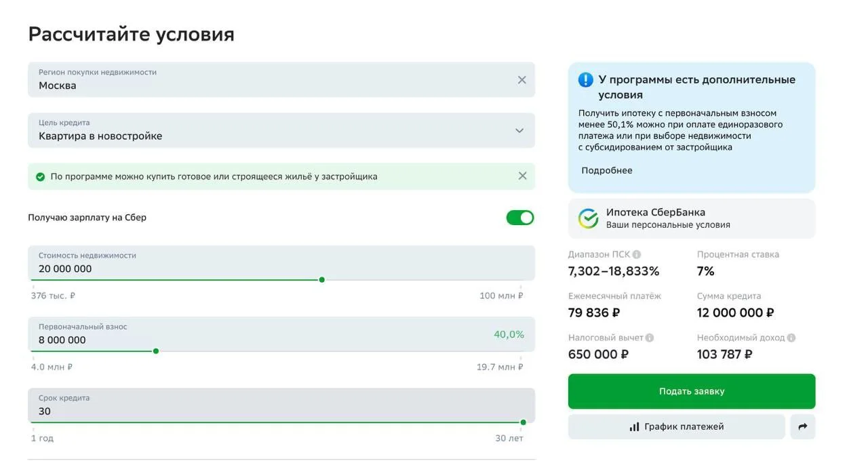This screenshot has width=868, height=463.
Task: Click the 30 лет maximum term label
Action: click(509, 438)
